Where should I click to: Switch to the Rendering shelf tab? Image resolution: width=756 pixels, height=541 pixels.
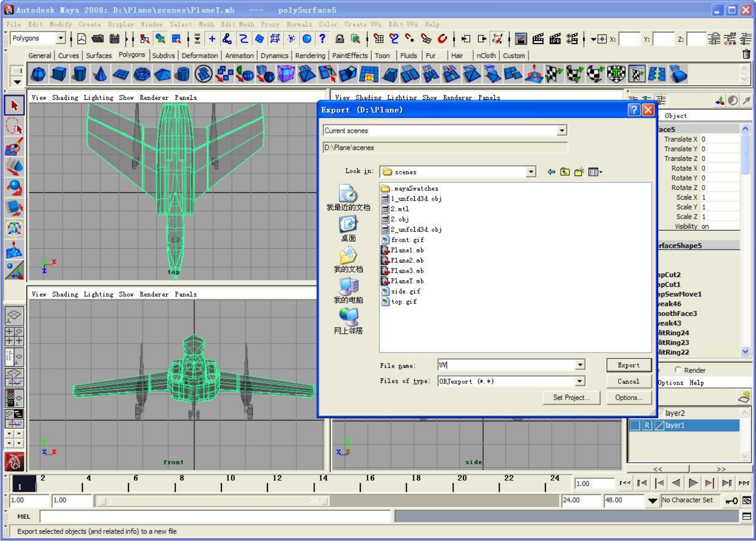pyautogui.click(x=310, y=56)
